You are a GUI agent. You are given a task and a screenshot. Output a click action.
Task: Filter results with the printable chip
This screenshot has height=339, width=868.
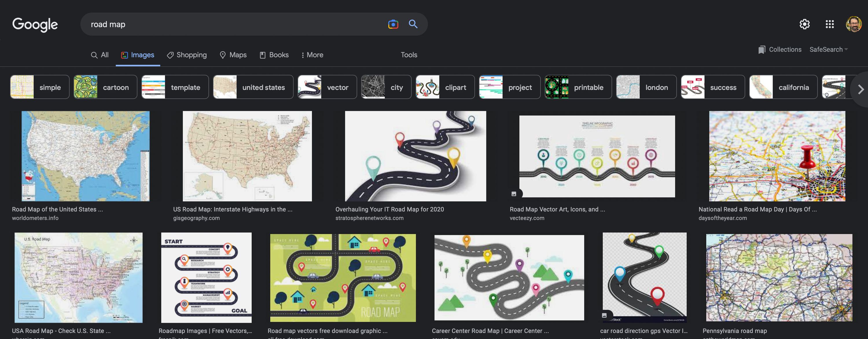pyautogui.click(x=578, y=87)
